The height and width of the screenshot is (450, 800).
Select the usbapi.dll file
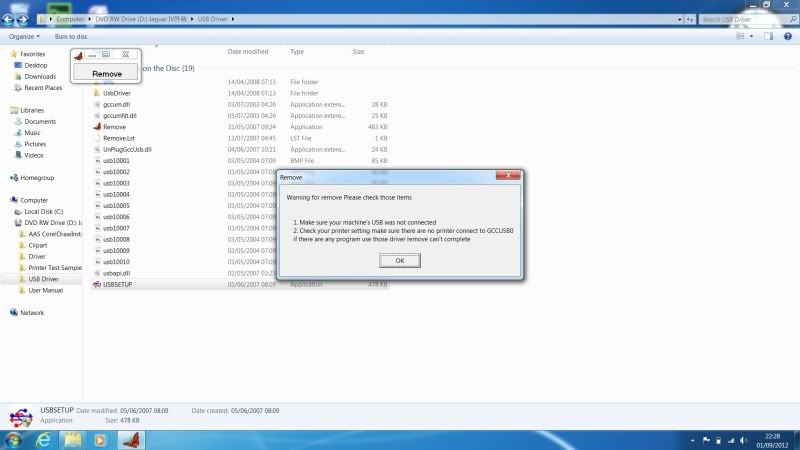point(116,272)
